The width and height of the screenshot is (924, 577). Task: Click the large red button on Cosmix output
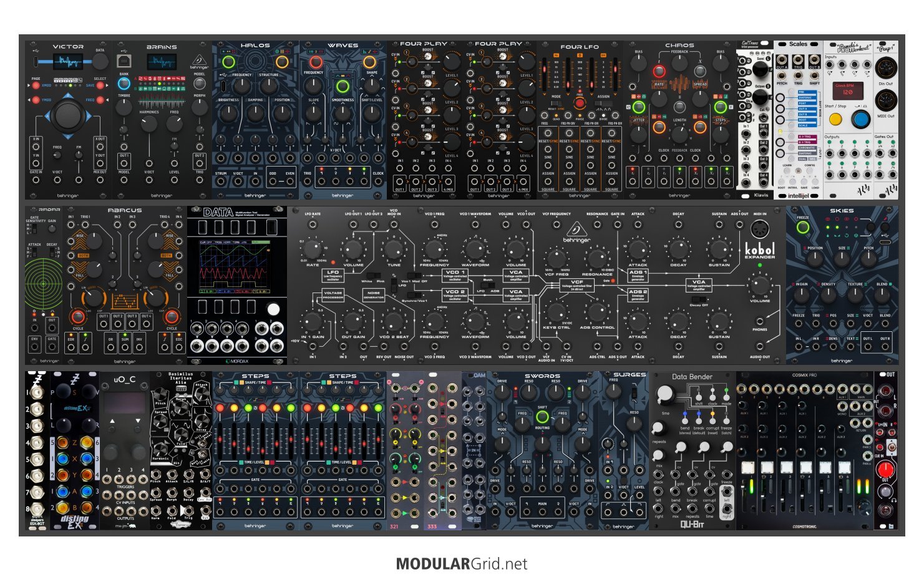coord(885,468)
